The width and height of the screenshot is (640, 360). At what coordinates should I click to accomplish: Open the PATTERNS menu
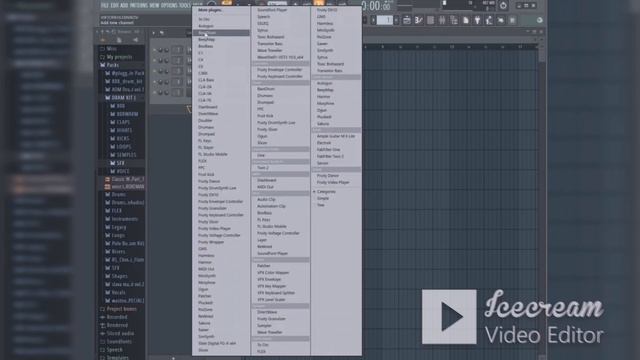click(139, 5)
